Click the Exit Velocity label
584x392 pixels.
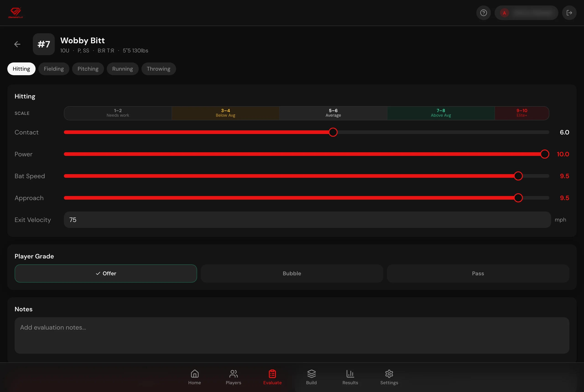click(x=33, y=220)
